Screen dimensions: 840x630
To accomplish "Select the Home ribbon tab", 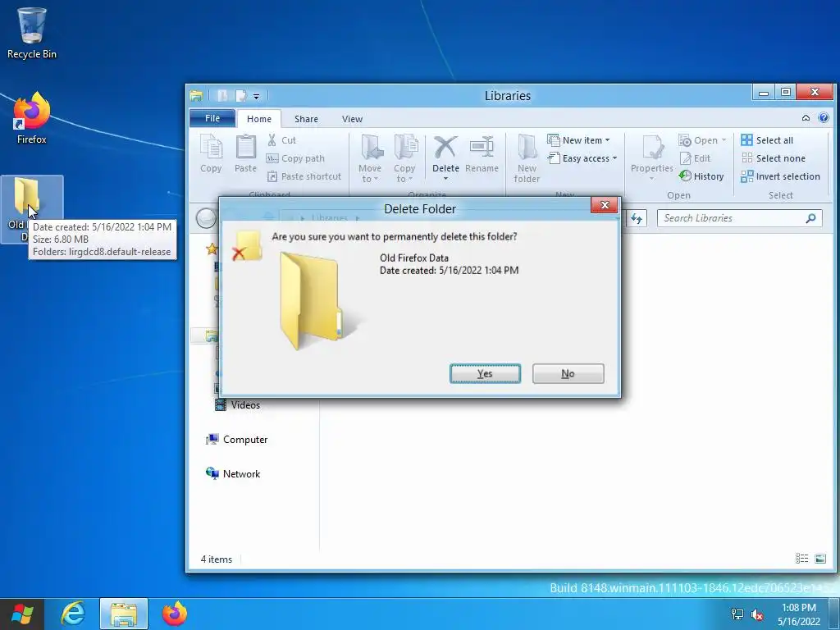I will click(259, 119).
